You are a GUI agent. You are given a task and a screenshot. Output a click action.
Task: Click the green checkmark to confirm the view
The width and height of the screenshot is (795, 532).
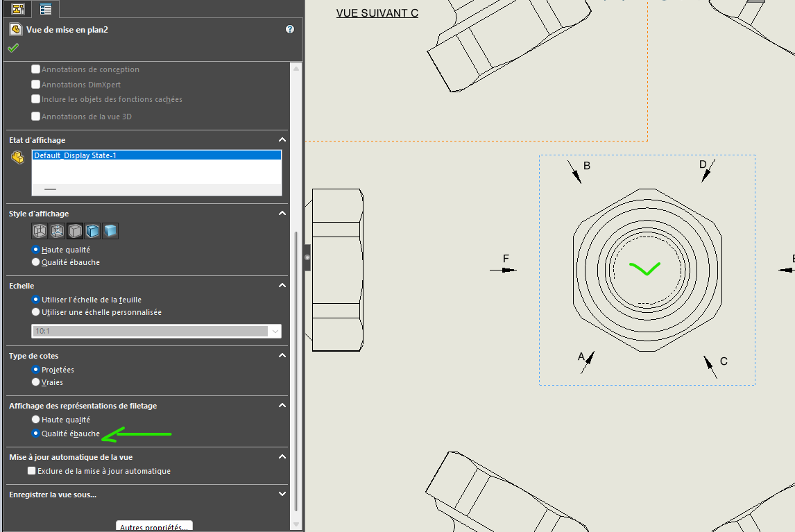point(13,48)
